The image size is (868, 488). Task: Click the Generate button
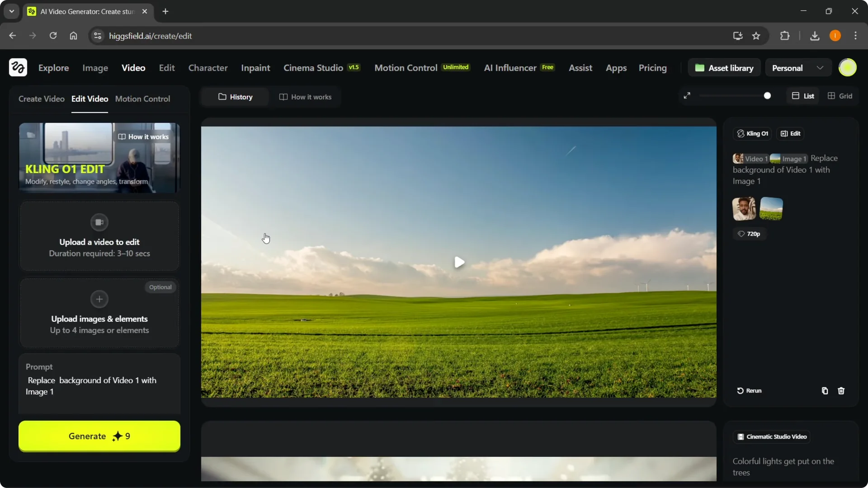click(x=99, y=436)
